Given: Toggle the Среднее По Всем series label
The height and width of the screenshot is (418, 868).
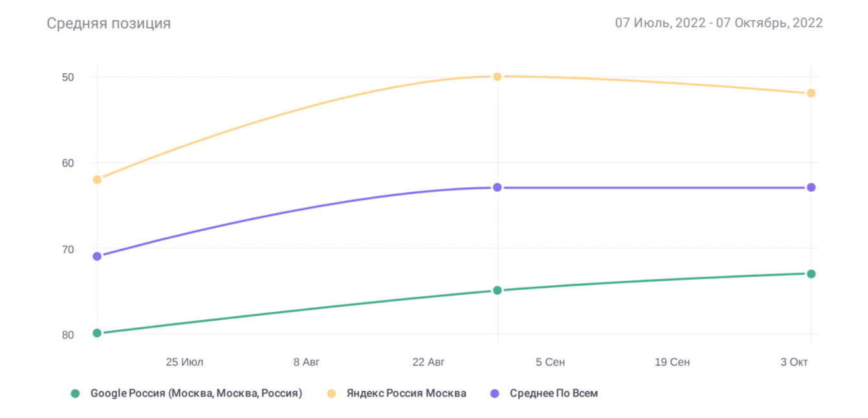Looking at the screenshot, I should (x=553, y=393).
